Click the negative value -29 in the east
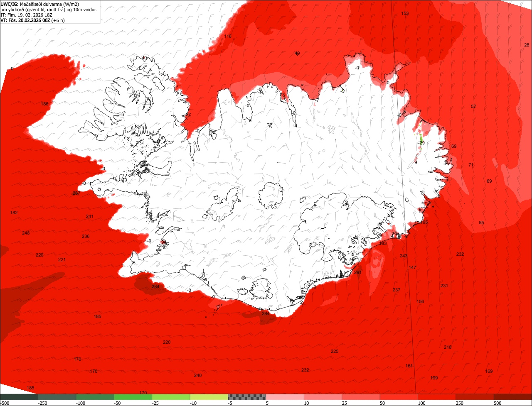This screenshot has height=406, width=532. point(421,143)
